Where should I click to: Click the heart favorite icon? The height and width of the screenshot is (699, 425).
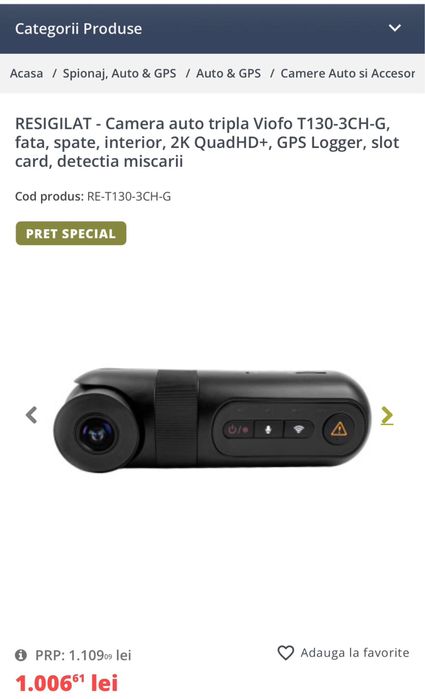coord(285,653)
